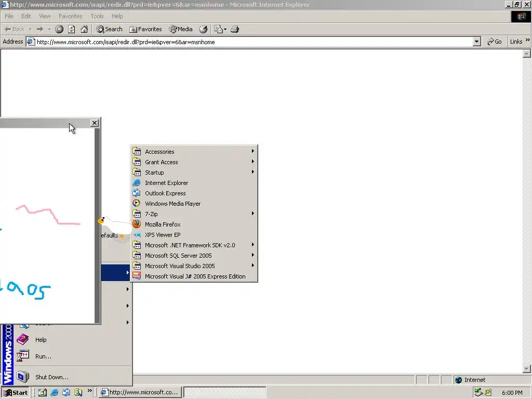Open the Back button history dropdown arrow
Viewport: 532px width, 399px height.
tap(30, 29)
